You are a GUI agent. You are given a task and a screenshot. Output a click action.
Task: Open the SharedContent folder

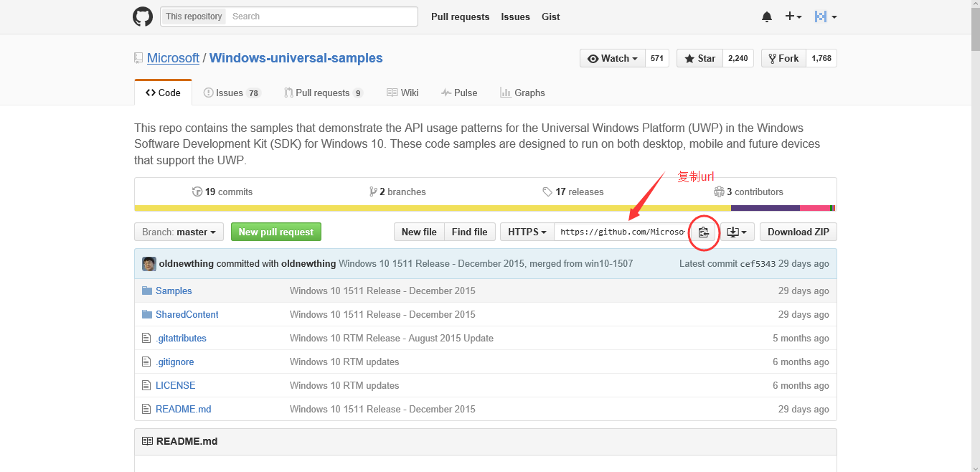(x=187, y=314)
